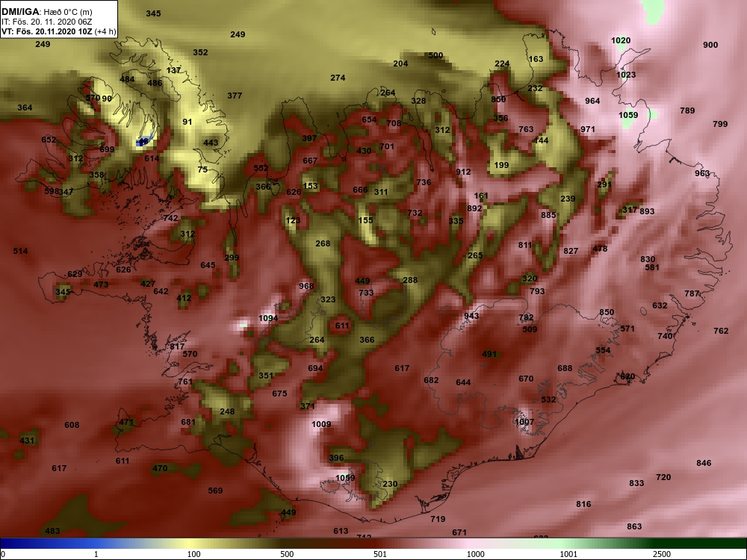This screenshot has height=560, width=747.
Task: Click the map value 1009
Action: tap(321, 424)
